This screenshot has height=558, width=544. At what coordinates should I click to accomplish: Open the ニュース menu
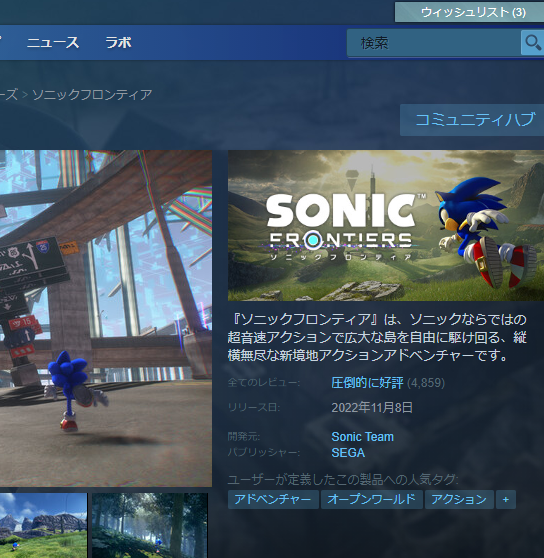(53, 43)
